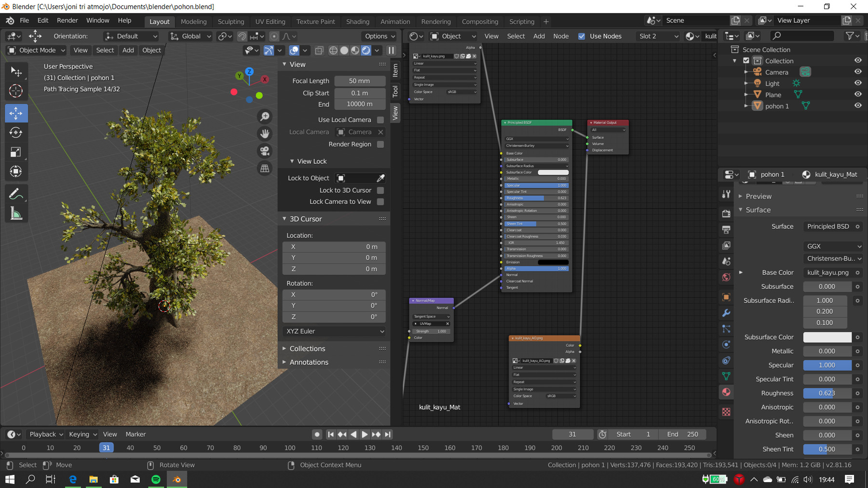Launch Spotify from the taskbar

click(x=155, y=479)
